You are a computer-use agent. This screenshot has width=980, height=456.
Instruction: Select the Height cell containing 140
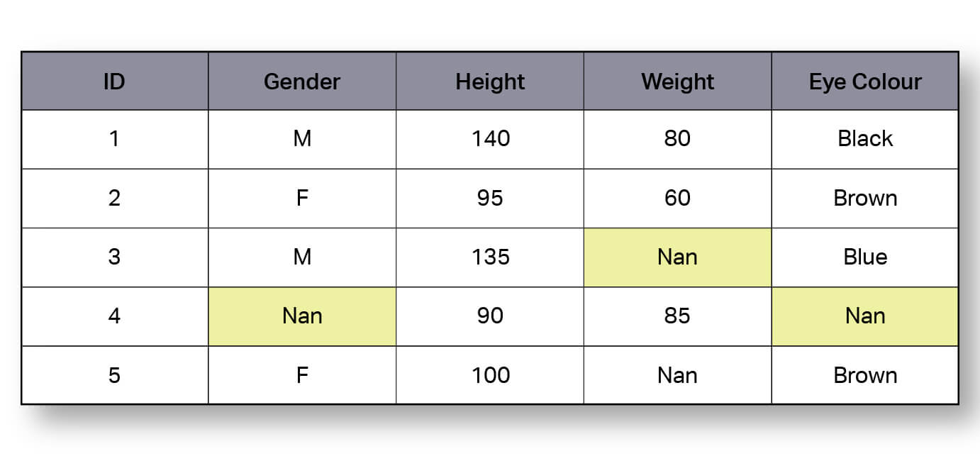click(x=490, y=140)
